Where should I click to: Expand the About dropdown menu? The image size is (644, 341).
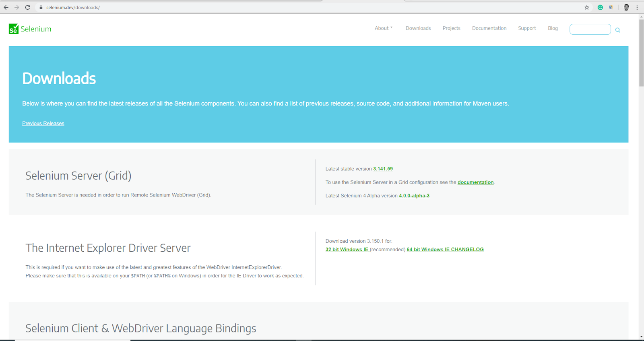[x=384, y=28]
